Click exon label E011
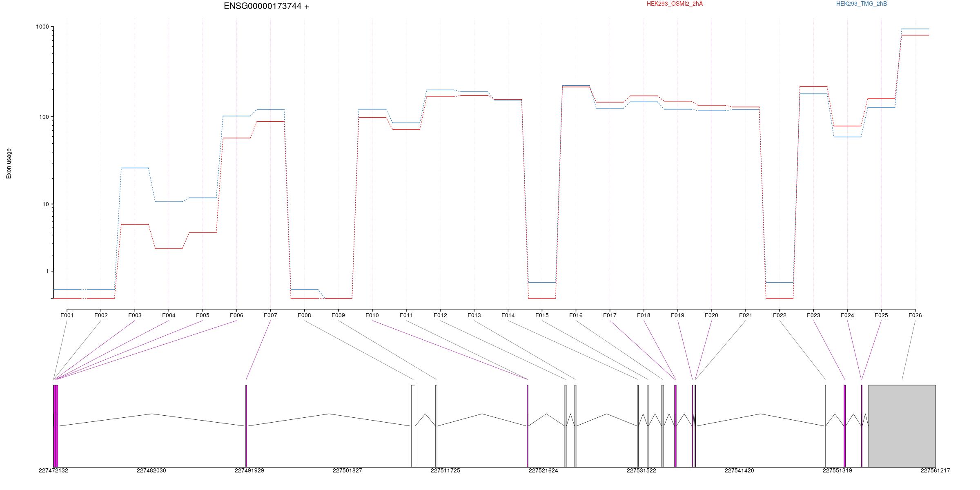 tap(406, 315)
